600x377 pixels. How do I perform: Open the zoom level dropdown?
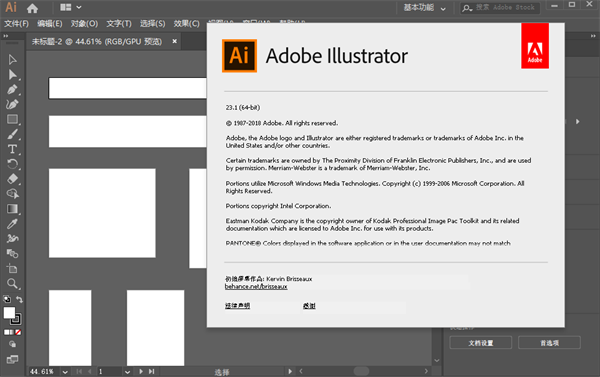pyautogui.click(x=65, y=372)
